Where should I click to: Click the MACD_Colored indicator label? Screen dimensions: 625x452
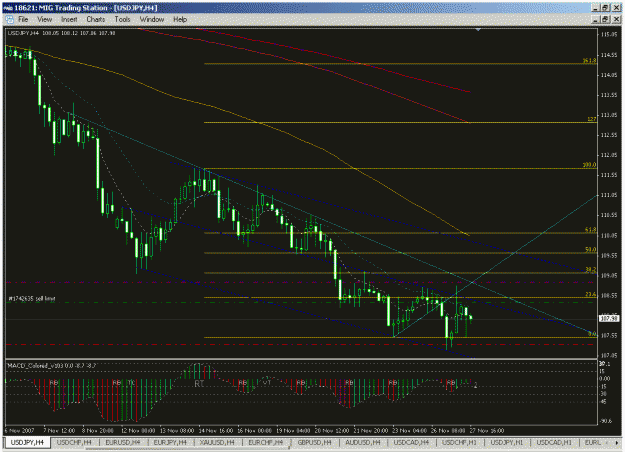coord(51,365)
